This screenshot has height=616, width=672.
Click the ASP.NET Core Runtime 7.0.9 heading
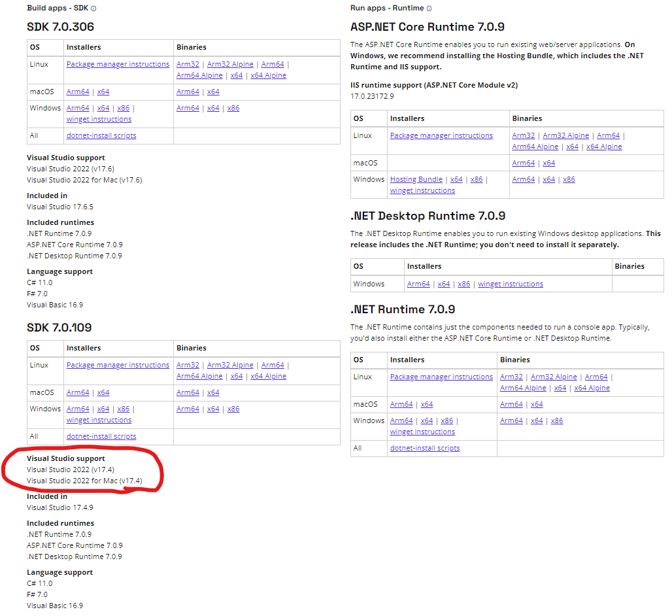(x=428, y=27)
